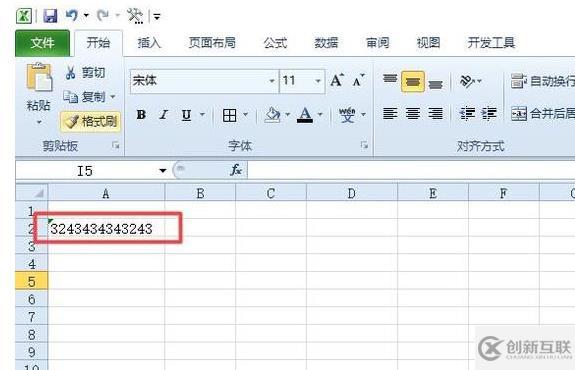The width and height of the screenshot is (575, 370).
Task: Open Paste options dropdown arrow
Action: 39,122
